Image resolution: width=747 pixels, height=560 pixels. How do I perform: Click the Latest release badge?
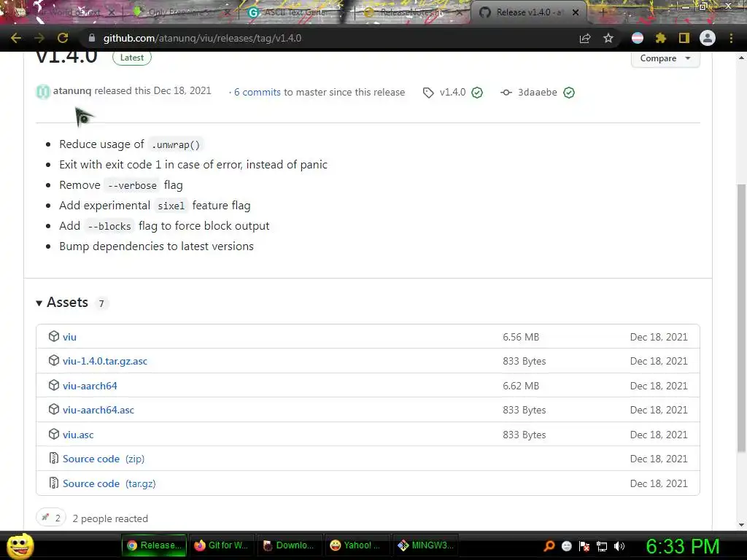(132, 58)
